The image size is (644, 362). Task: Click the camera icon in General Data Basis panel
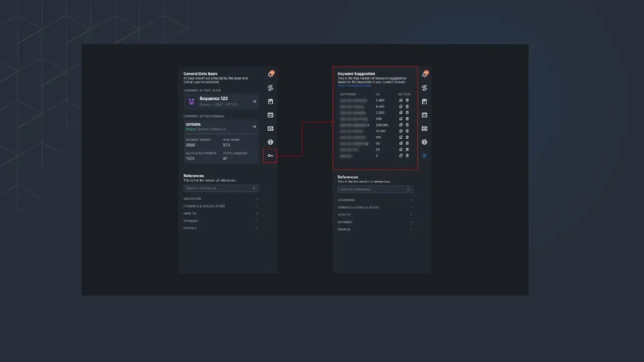pyautogui.click(x=270, y=129)
